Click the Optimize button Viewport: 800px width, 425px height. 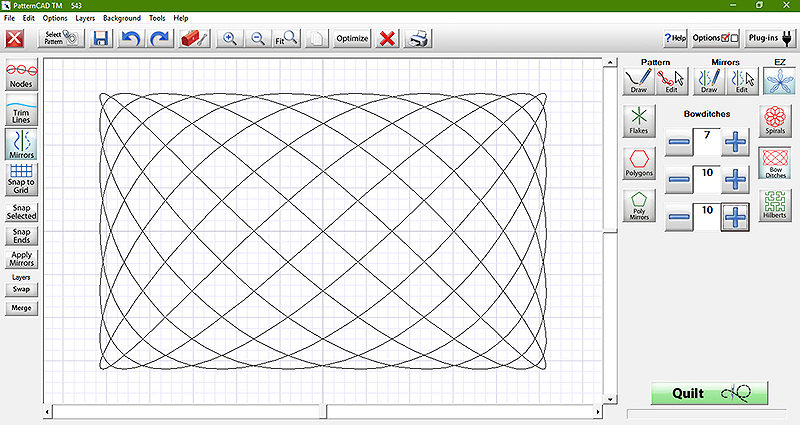tap(352, 39)
